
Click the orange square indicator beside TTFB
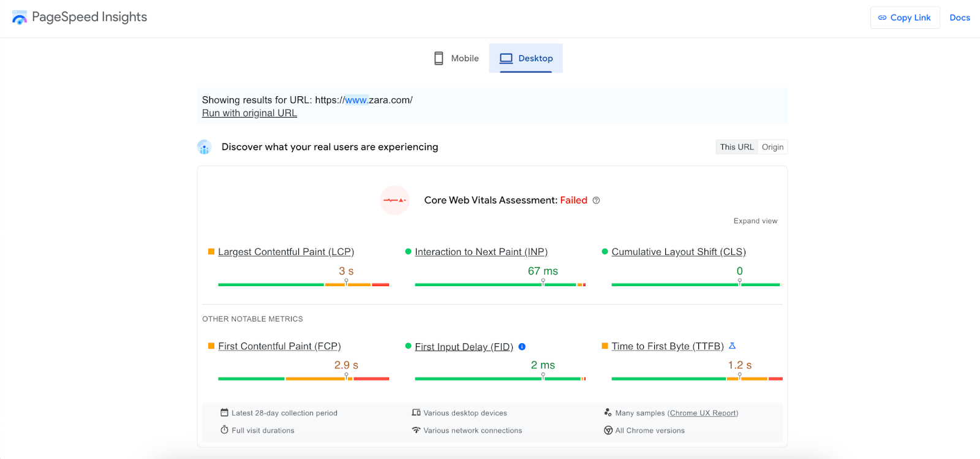[605, 346]
